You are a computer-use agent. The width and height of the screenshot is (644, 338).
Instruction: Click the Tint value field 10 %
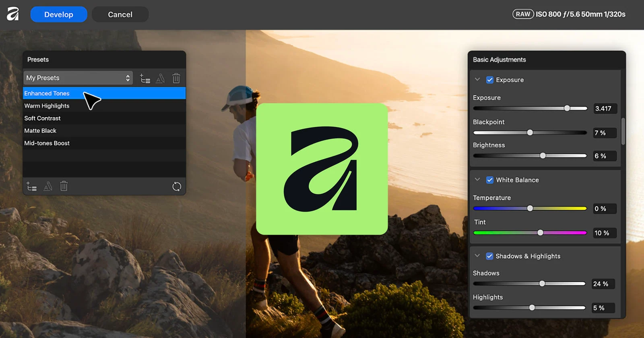(x=605, y=233)
